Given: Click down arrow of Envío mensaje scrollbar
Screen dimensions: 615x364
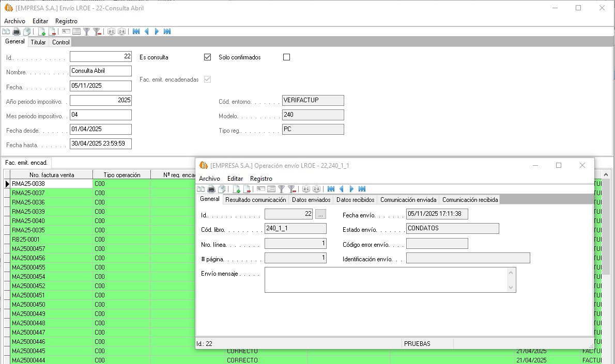Looking at the screenshot, I should pyautogui.click(x=511, y=288).
